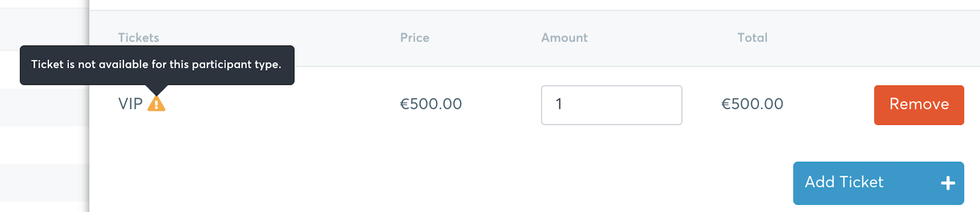Click the Amount column header
Screen dimensions: 980x212
564,37
